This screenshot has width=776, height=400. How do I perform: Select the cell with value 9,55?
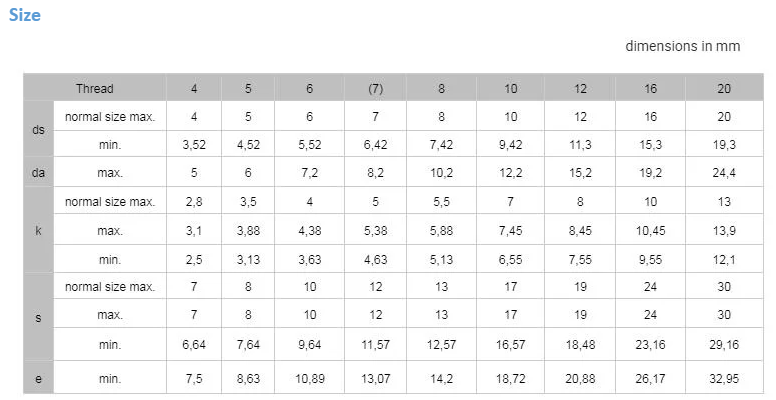click(x=651, y=259)
